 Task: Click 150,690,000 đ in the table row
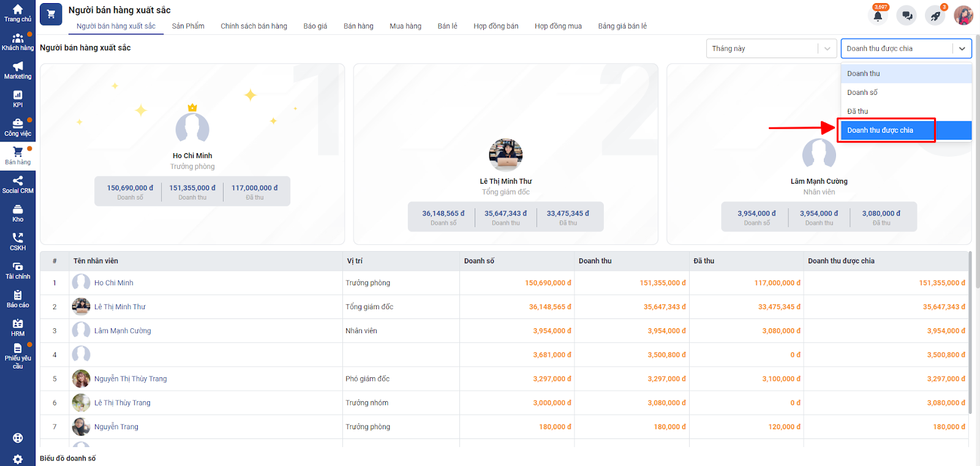pyautogui.click(x=548, y=283)
